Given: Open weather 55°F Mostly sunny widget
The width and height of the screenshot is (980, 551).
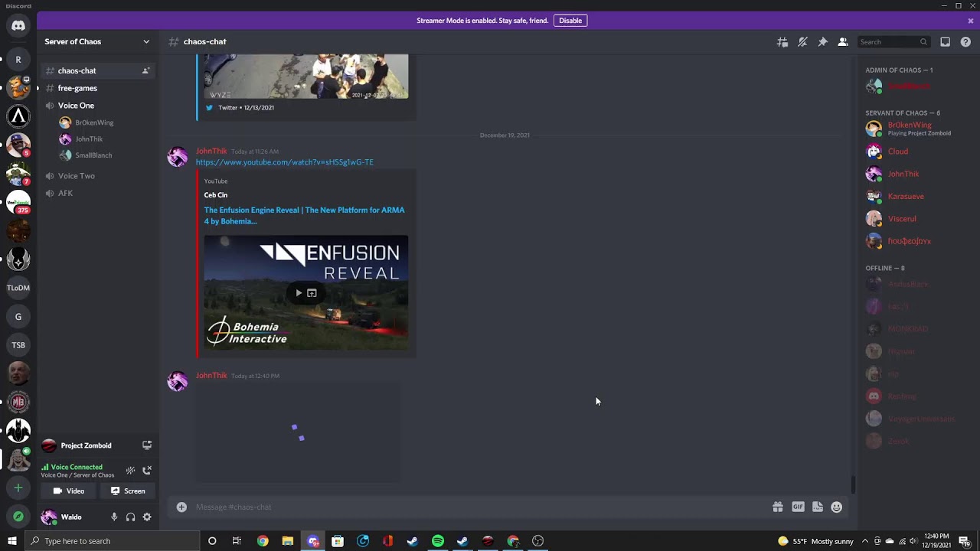Looking at the screenshot, I should pos(815,541).
